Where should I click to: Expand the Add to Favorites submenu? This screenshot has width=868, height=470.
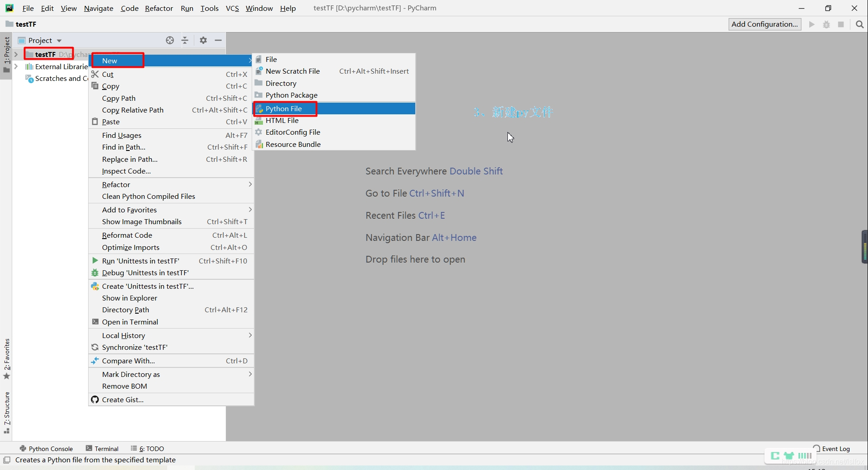click(171, 210)
